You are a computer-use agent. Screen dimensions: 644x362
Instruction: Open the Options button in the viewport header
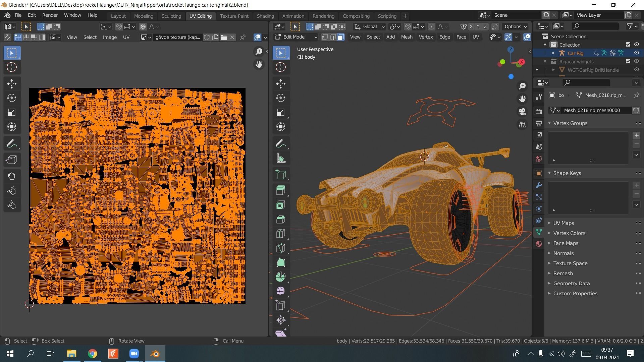(515, 26)
